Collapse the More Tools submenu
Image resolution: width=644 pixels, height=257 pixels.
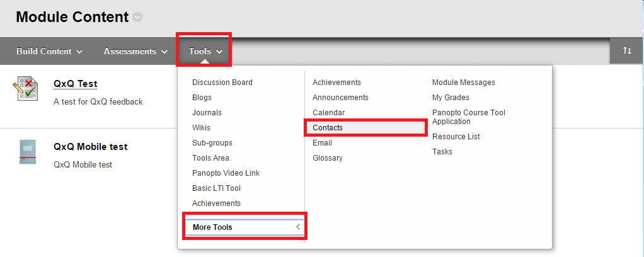[x=244, y=227]
